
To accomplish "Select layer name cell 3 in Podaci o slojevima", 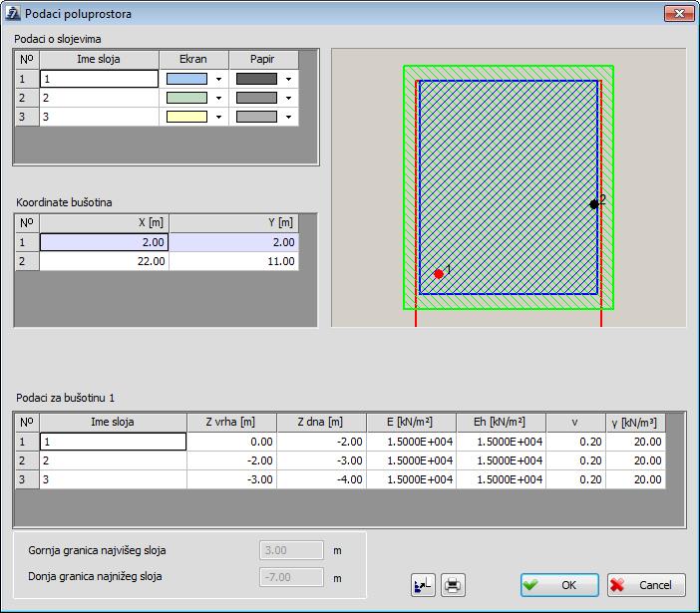I will click(x=99, y=117).
